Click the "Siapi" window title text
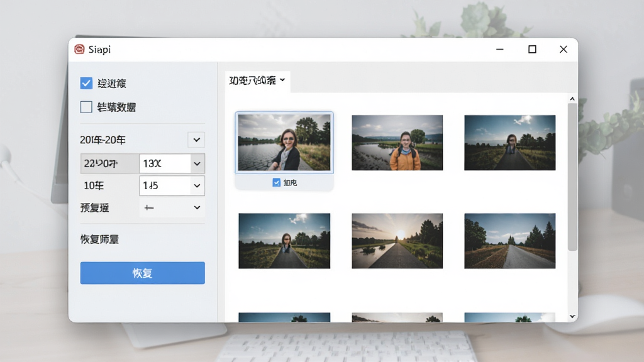The image size is (644, 362). [99, 50]
